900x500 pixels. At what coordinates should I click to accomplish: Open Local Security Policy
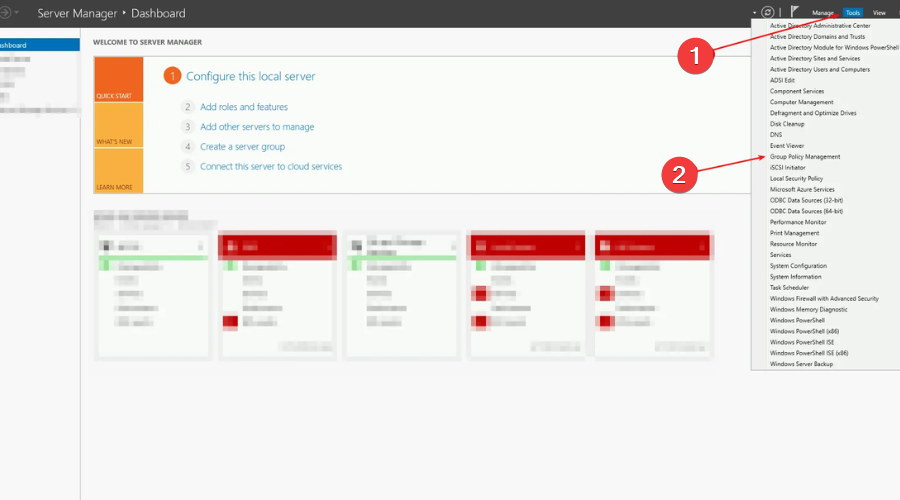coord(796,179)
